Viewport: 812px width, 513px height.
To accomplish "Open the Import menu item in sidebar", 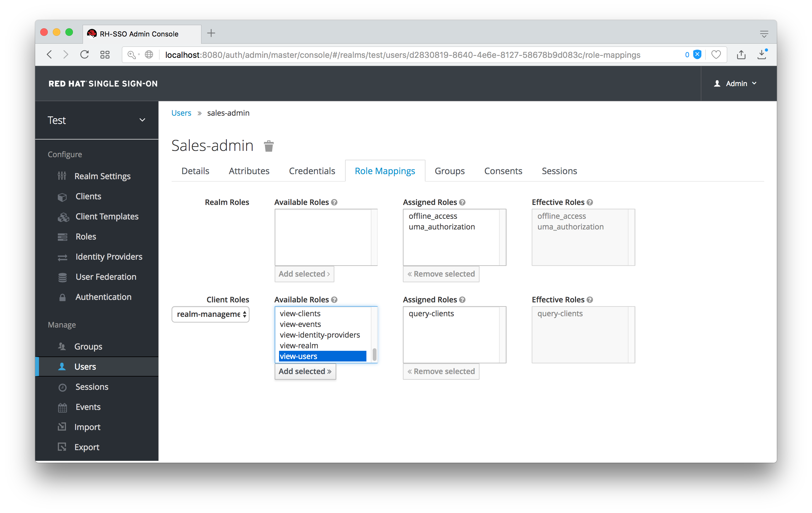I will click(x=87, y=427).
